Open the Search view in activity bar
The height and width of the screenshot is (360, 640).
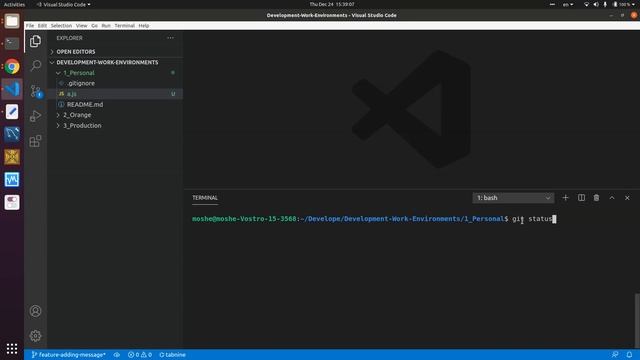click(x=36, y=66)
